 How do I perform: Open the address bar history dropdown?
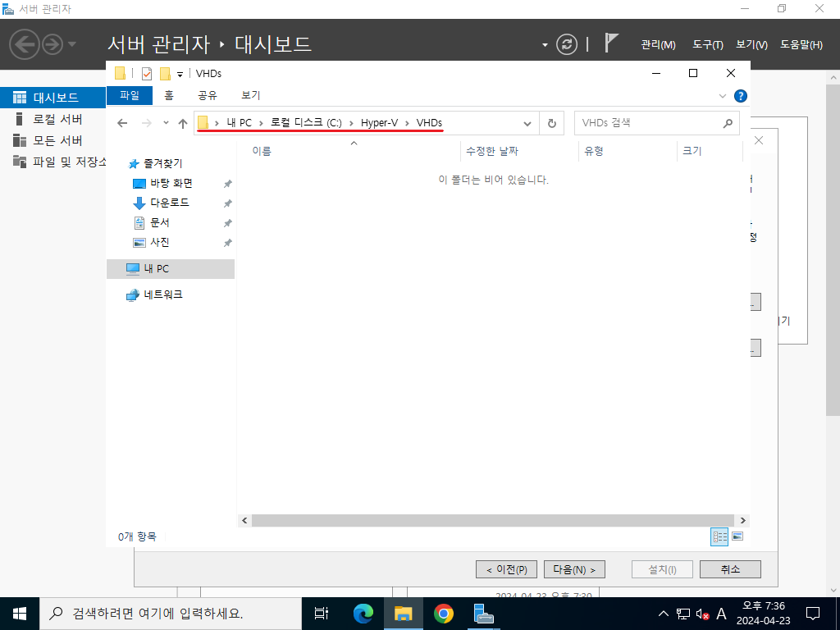click(x=527, y=124)
